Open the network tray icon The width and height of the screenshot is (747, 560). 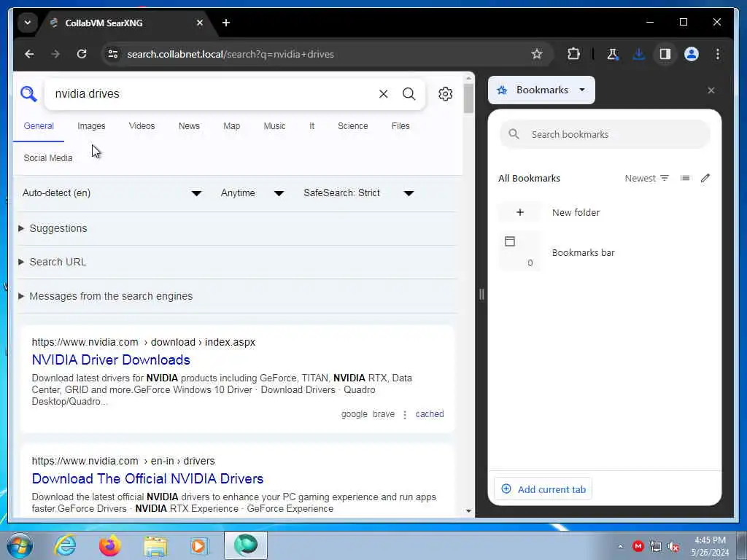coord(656,546)
